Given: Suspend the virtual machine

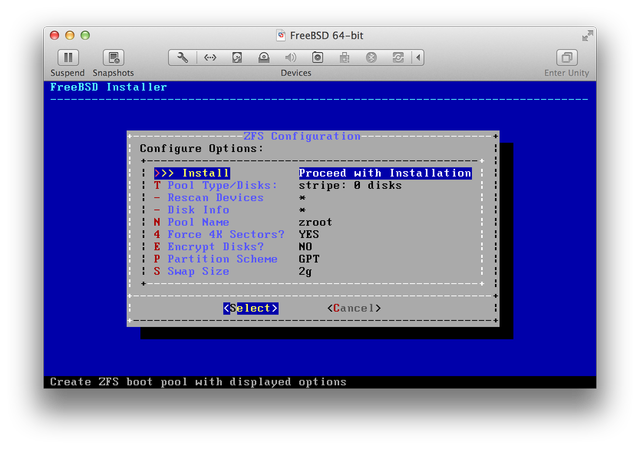Looking at the screenshot, I should [68, 58].
